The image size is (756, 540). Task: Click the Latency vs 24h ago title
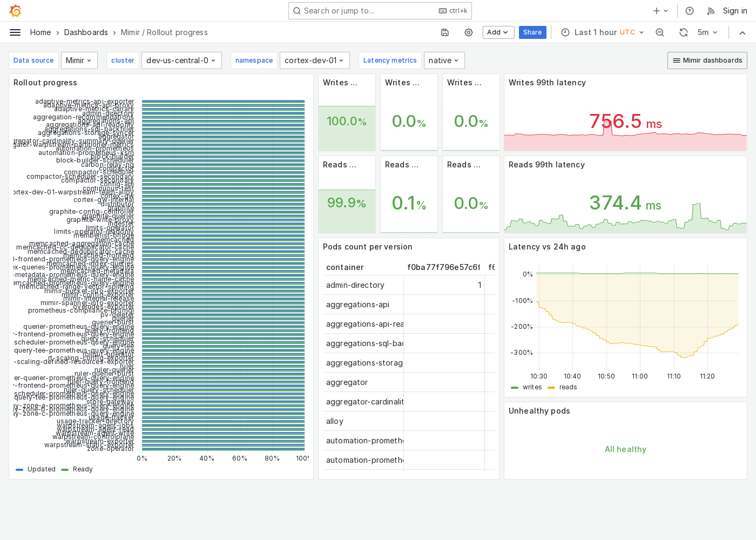[x=547, y=247]
